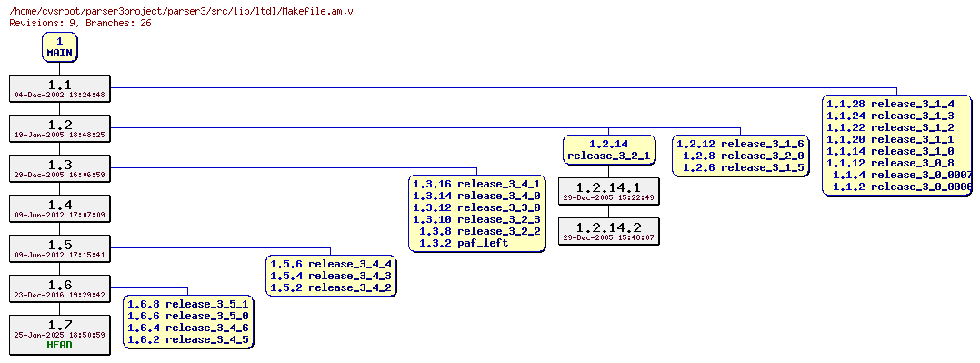This screenshot has width=980, height=363.
Task: Click branch tag 1.2.8 release_3_2_0
Action: tap(743, 156)
